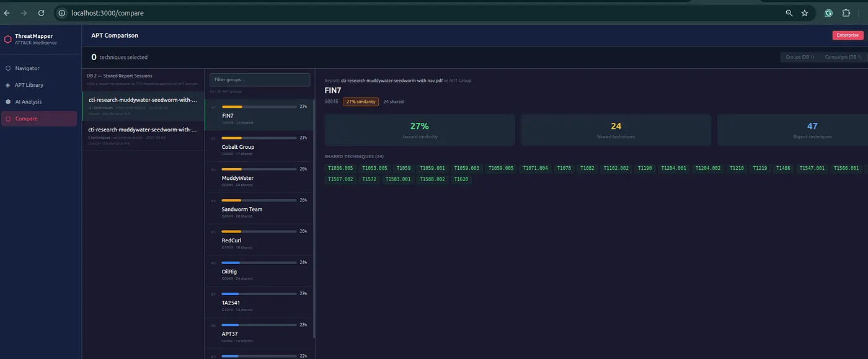Viewport: 868px width, 359px height.
Task: Select the RedCurl group entry
Action: [x=260, y=239]
